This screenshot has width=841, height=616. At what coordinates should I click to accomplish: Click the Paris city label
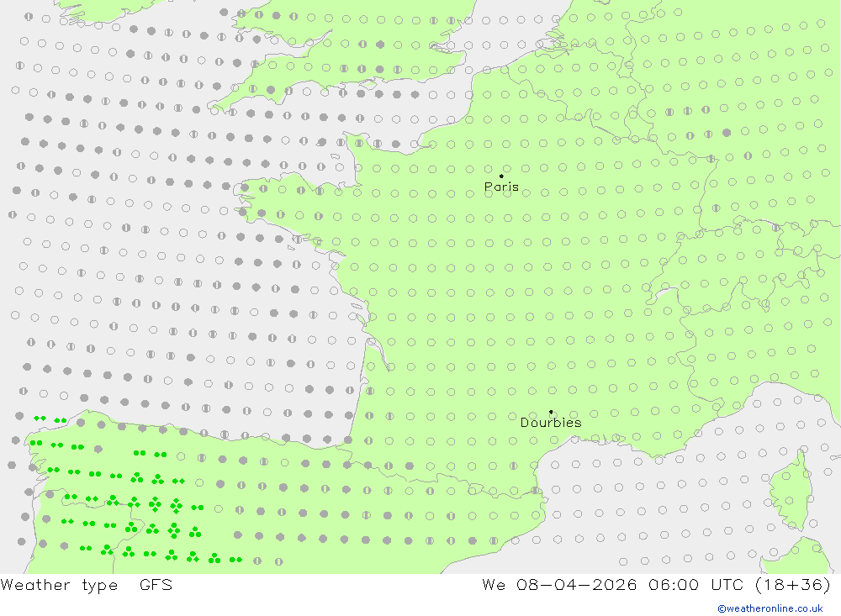[501, 187]
